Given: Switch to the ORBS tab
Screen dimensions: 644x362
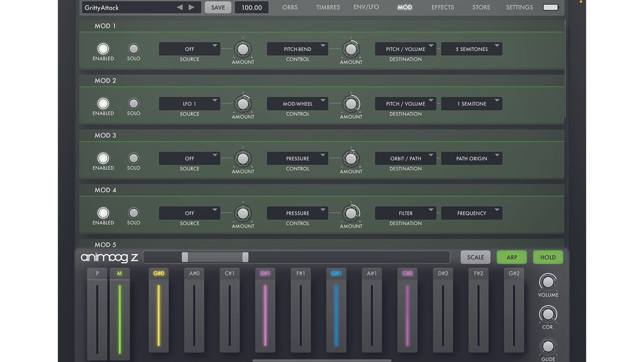Looking at the screenshot, I should click(x=290, y=7).
